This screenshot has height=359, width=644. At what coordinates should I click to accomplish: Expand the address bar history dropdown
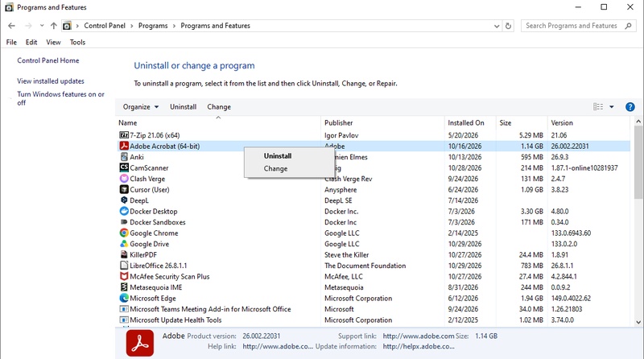497,26
